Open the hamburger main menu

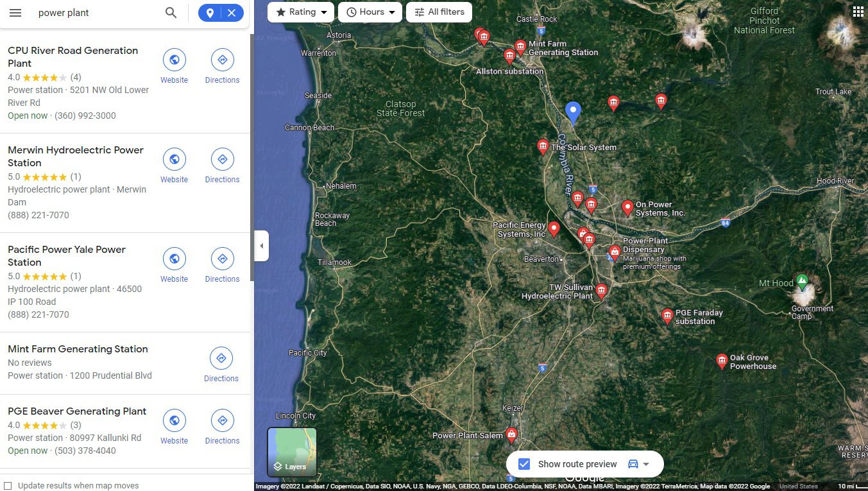(x=15, y=13)
